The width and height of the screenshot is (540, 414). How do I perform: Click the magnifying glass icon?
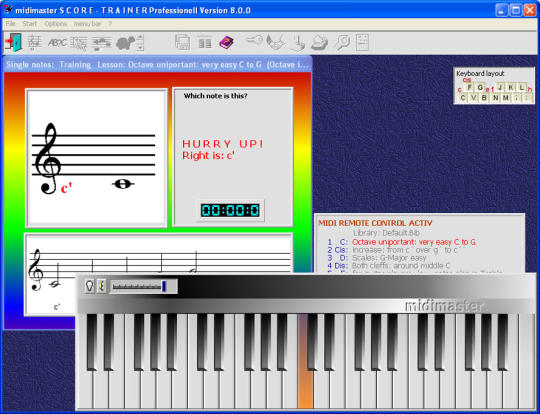click(343, 43)
